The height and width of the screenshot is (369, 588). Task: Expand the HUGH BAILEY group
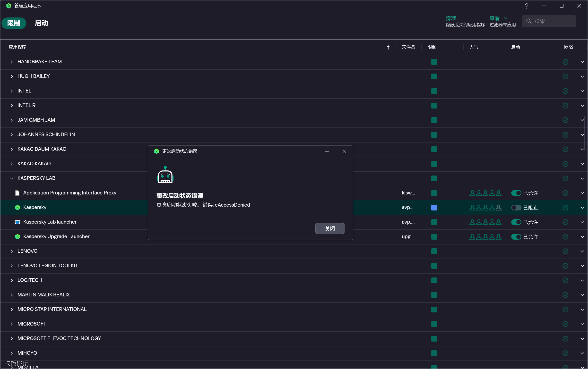(11, 76)
